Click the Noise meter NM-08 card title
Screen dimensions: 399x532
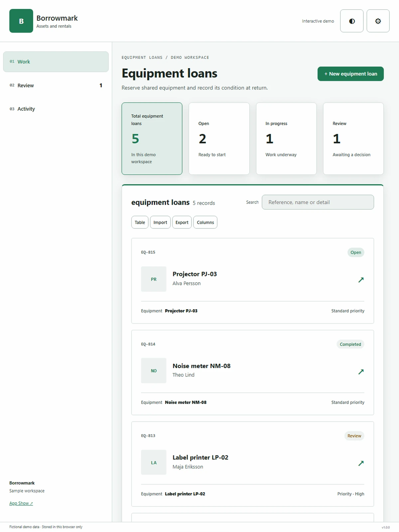pos(201,366)
